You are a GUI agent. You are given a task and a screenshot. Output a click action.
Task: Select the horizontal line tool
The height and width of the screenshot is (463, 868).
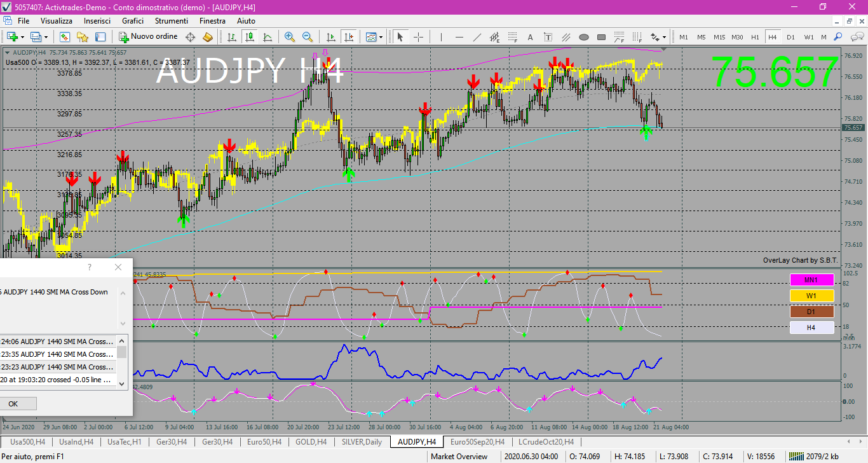tap(459, 37)
